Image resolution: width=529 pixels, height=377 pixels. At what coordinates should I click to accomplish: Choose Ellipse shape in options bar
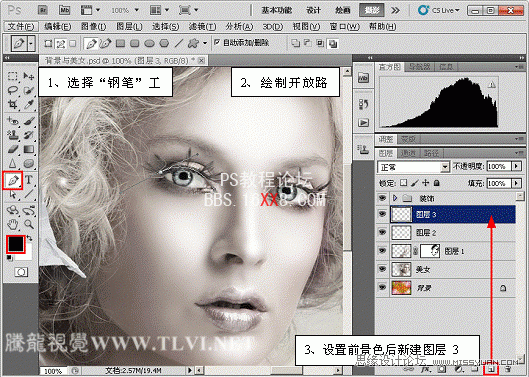pyautogui.click(x=149, y=43)
